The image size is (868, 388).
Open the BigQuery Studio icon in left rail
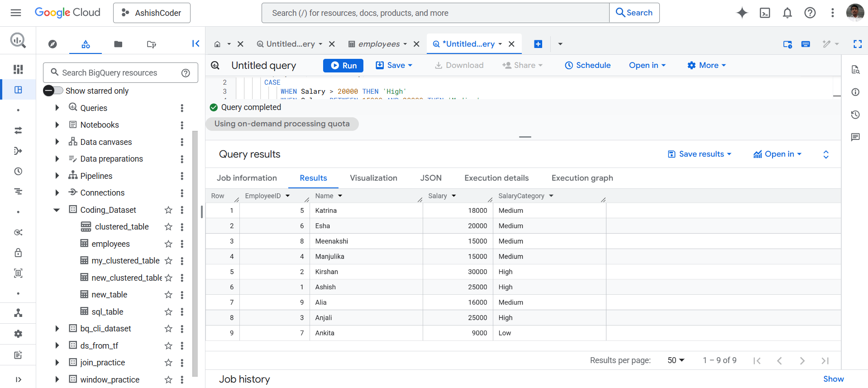coord(18,90)
